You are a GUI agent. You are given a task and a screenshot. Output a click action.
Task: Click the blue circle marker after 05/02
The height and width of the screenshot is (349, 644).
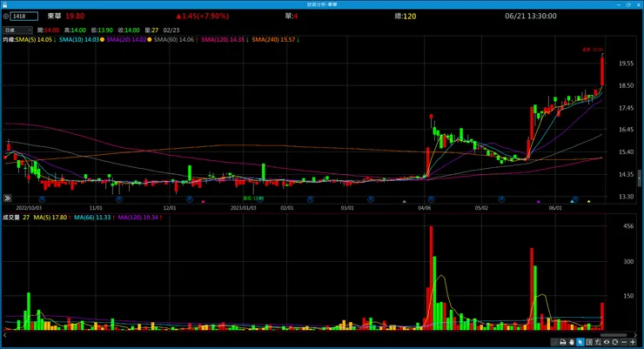point(501,199)
